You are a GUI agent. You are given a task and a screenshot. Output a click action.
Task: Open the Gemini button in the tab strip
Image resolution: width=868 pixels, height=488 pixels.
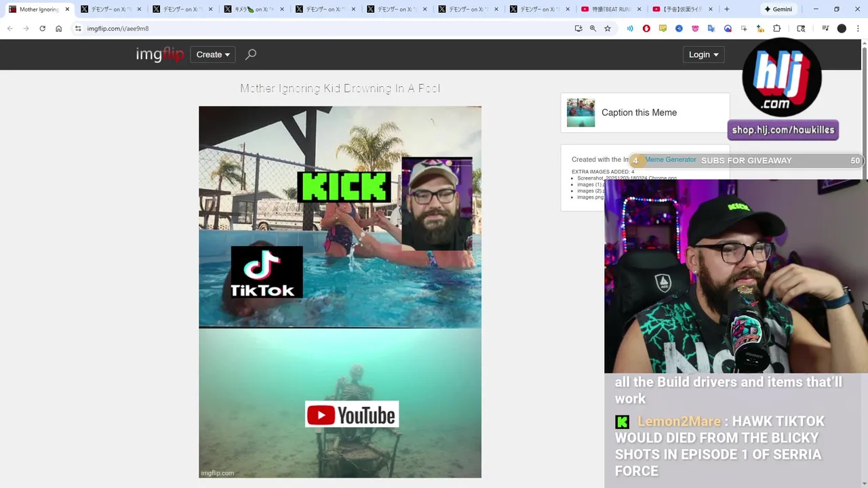778,9
